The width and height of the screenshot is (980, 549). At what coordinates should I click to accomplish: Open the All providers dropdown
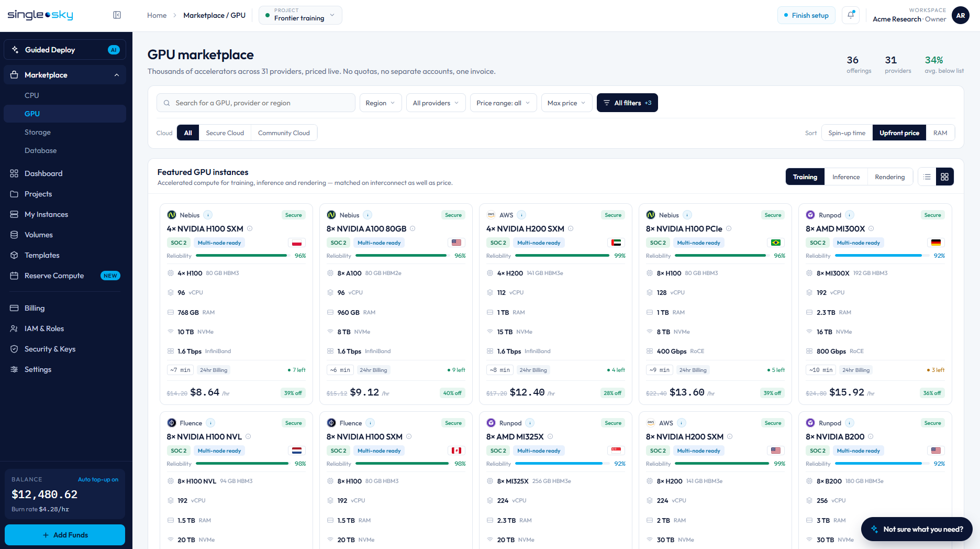436,103
